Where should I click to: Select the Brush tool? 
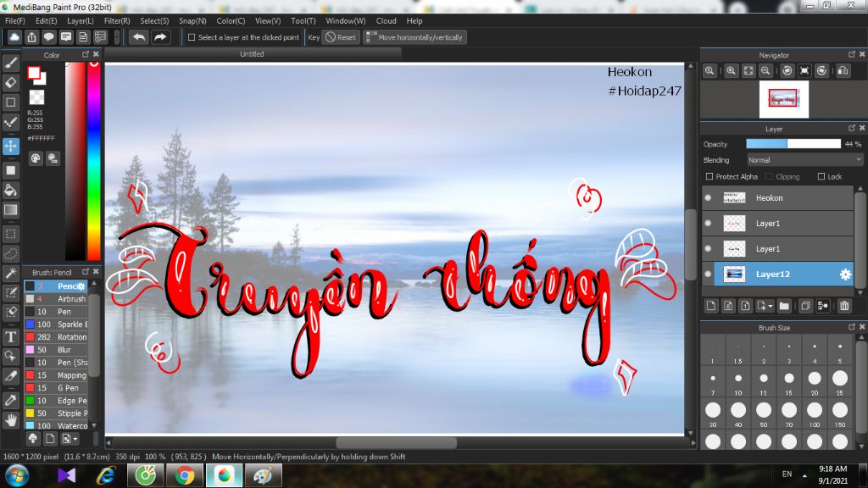coord(10,63)
